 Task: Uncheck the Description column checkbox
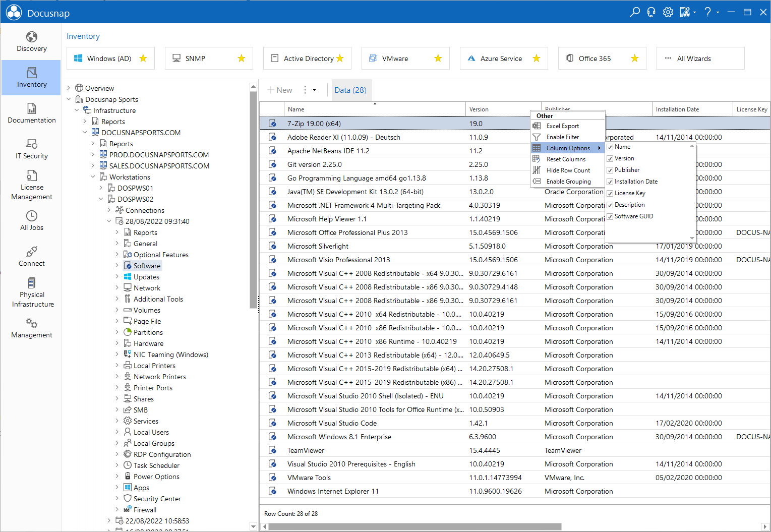(610, 205)
